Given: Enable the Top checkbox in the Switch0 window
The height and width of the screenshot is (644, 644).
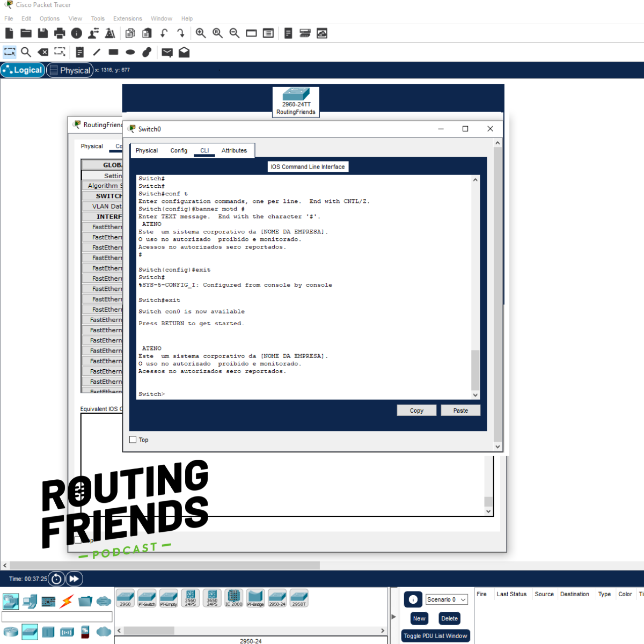Looking at the screenshot, I should pos(133,439).
